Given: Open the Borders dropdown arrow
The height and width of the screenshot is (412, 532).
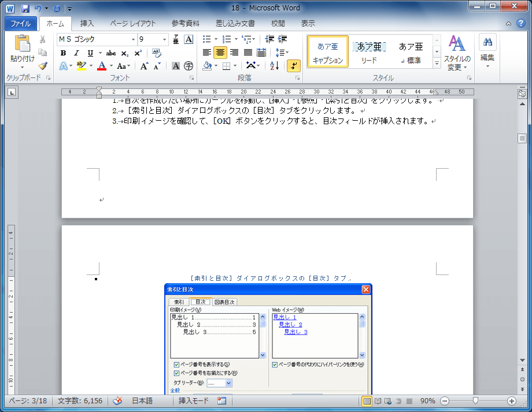Looking at the screenshot, I should point(235,66).
